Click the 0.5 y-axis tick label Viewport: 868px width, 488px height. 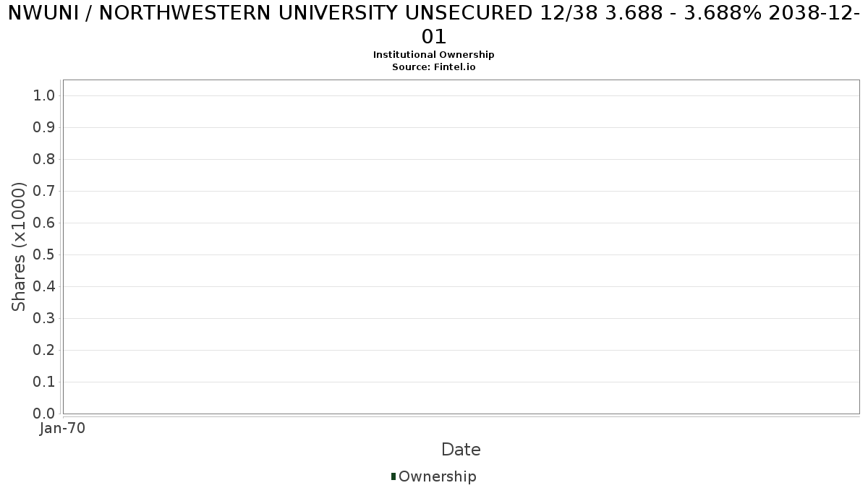pyautogui.click(x=44, y=255)
